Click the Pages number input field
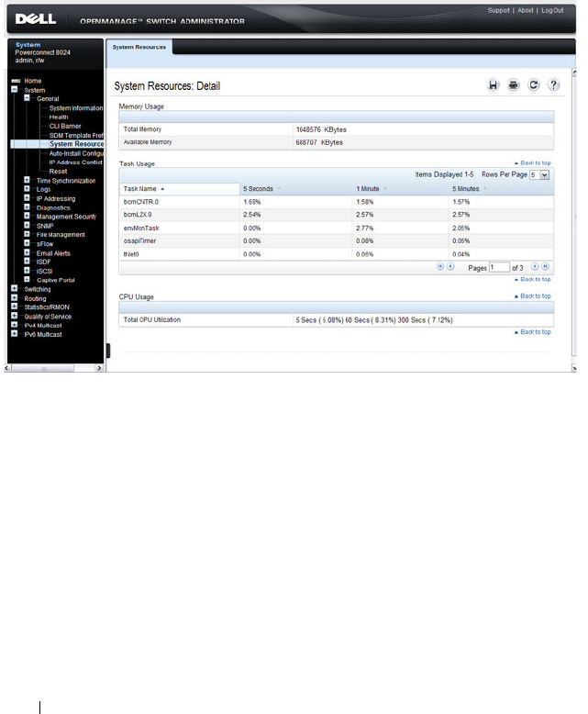 (499, 267)
